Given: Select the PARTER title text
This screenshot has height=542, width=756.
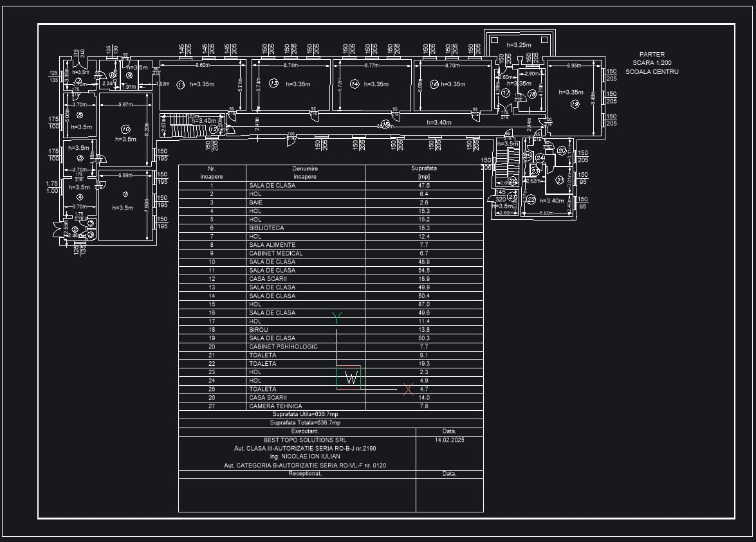Looking at the screenshot, I should coord(652,55).
